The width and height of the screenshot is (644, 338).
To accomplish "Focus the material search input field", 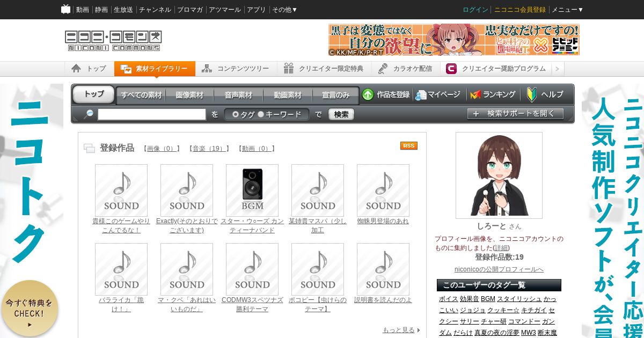I will tap(152, 114).
